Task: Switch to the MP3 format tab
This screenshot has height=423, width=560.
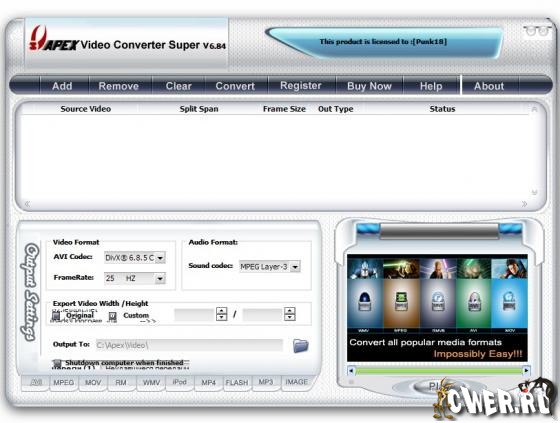Action: click(266, 382)
